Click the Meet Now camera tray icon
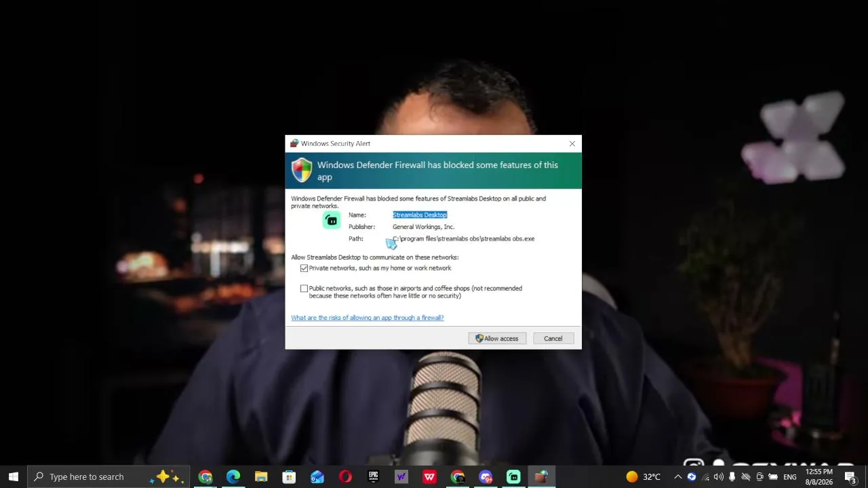 pos(759,476)
